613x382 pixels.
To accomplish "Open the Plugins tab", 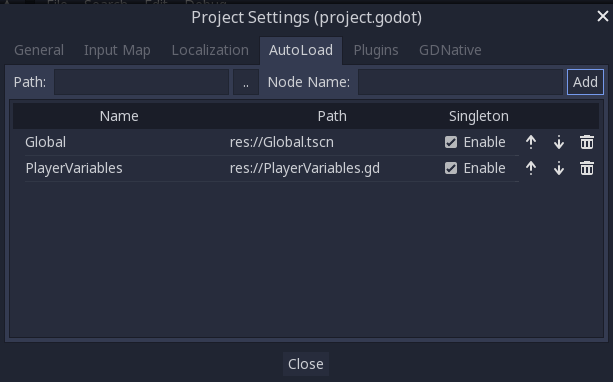I will click(376, 50).
